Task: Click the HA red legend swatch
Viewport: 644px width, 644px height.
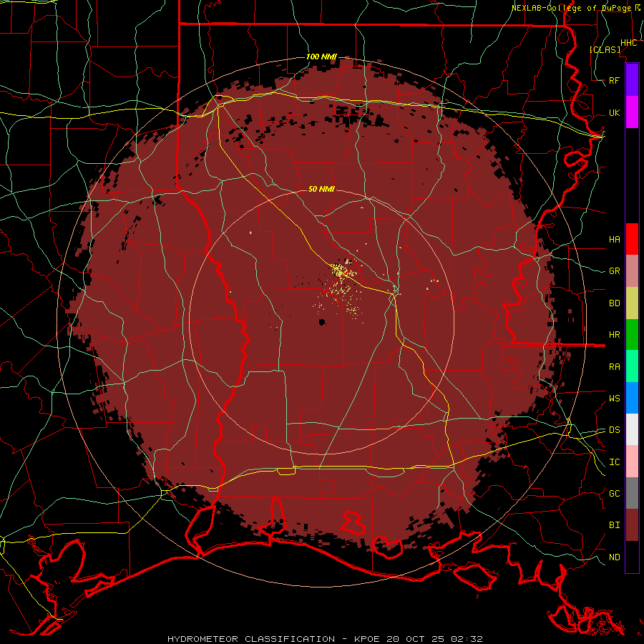Action: click(632, 239)
